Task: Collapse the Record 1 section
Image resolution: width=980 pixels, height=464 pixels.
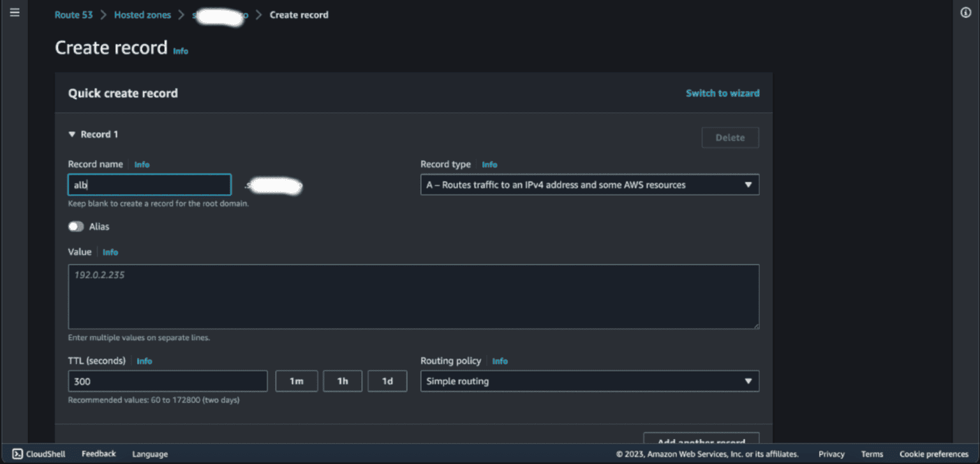Action: [x=72, y=134]
